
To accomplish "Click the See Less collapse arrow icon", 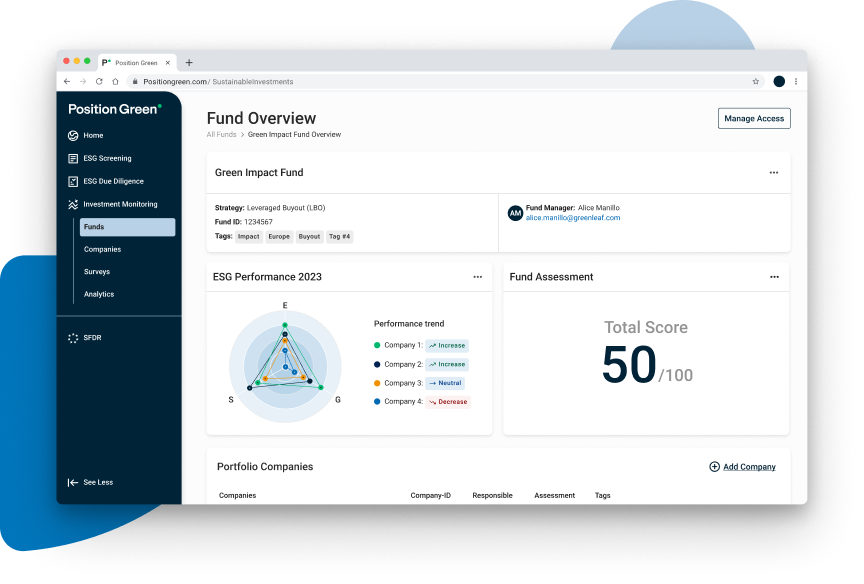I will point(73,482).
